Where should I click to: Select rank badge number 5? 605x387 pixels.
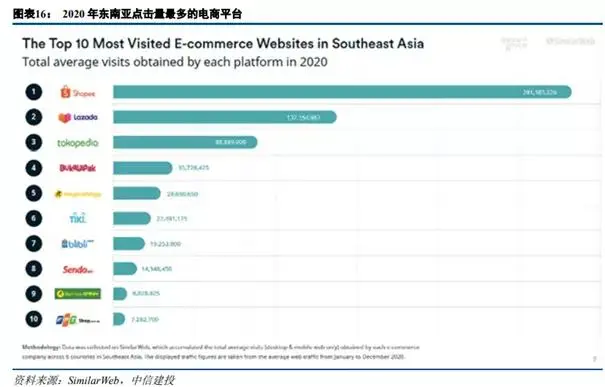pos(34,193)
